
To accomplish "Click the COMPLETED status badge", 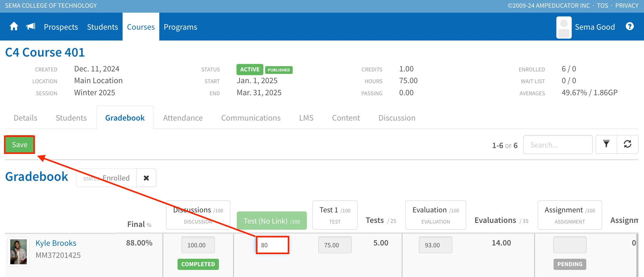I will [198, 264].
